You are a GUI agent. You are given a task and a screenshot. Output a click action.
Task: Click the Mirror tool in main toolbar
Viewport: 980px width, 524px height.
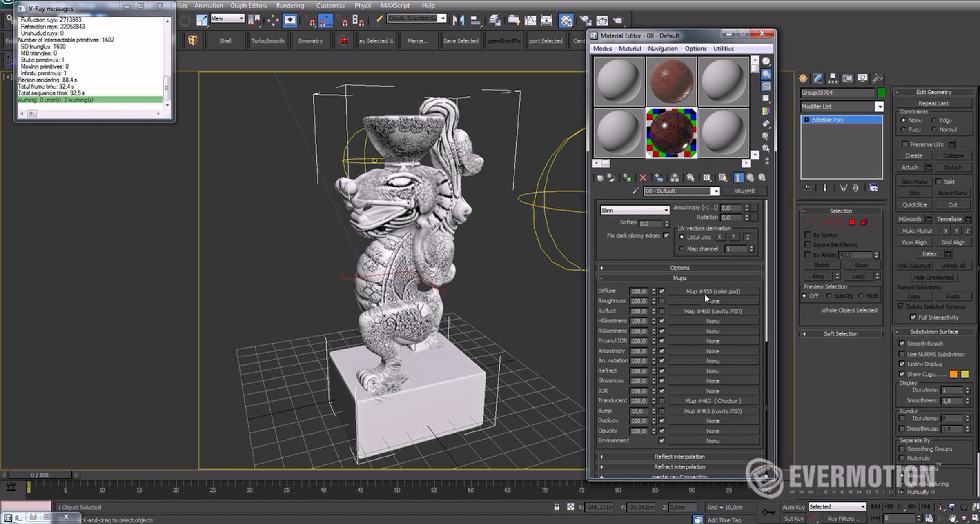(x=459, y=20)
